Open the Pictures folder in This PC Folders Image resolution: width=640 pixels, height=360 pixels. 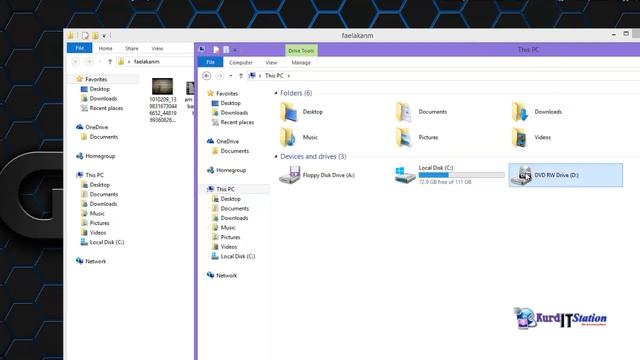tap(417, 138)
